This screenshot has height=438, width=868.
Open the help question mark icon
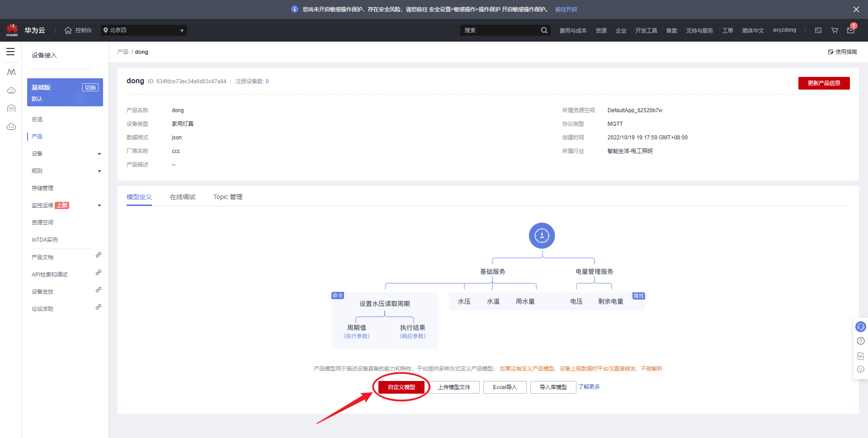pyautogui.click(x=861, y=341)
